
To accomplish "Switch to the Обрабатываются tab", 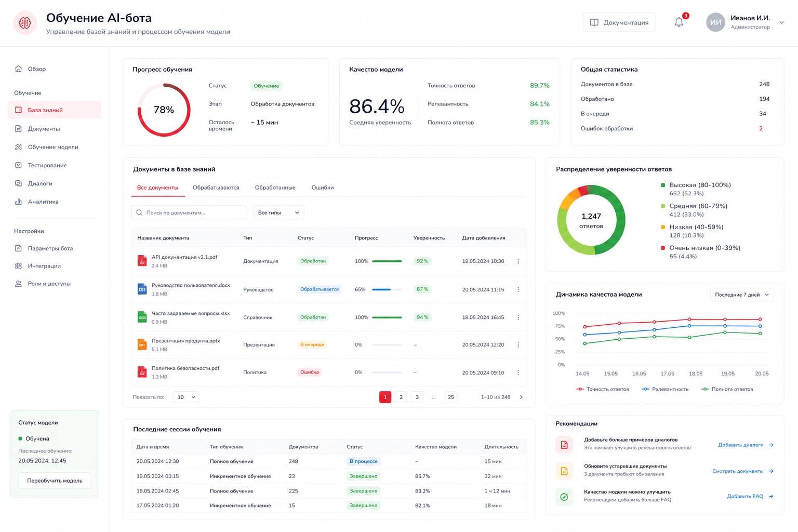I will pos(216,188).
